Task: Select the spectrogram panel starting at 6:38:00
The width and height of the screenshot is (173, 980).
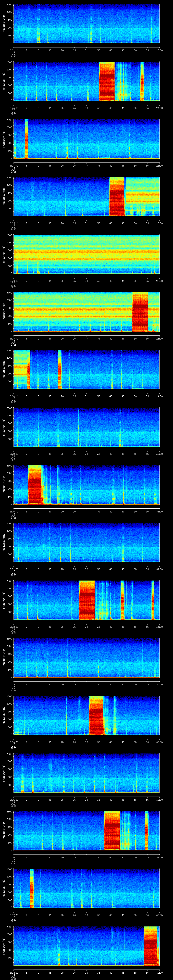Action: tap(87, 946)
